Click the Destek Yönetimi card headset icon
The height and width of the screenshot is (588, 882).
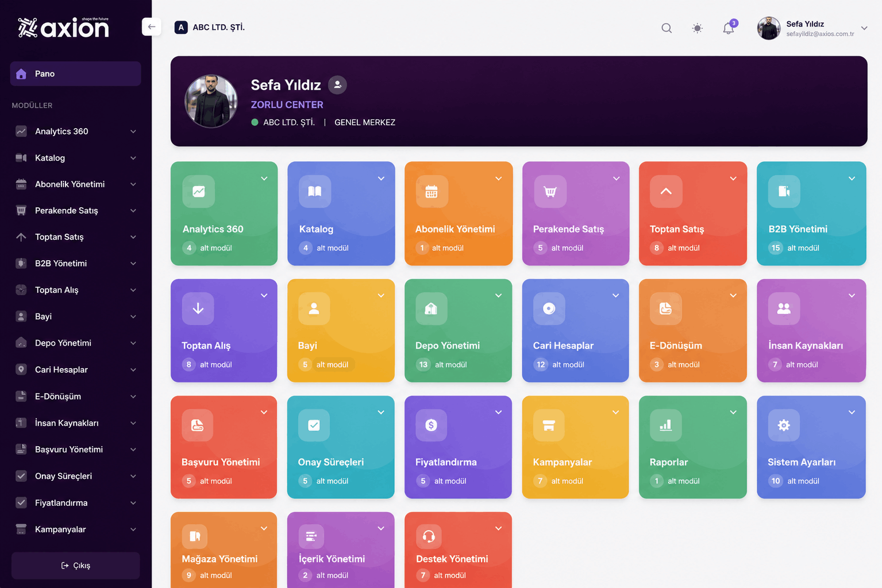[x=429, y=536]
